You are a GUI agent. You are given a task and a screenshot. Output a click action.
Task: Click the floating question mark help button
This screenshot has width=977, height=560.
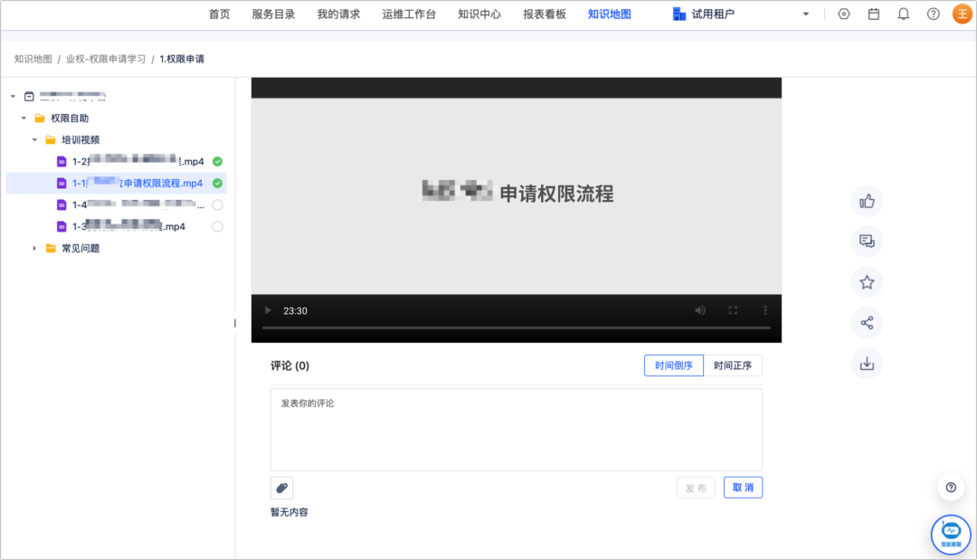pos(951,487)
